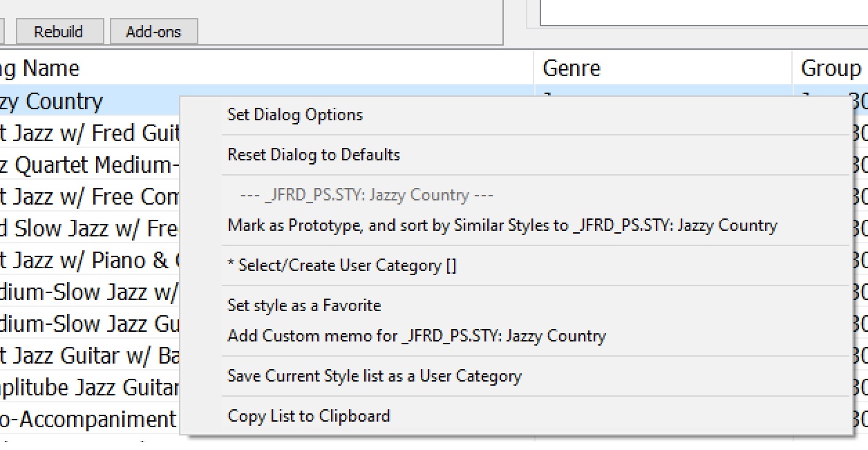
Task: Click the Group column header
Action: [830, 68]
